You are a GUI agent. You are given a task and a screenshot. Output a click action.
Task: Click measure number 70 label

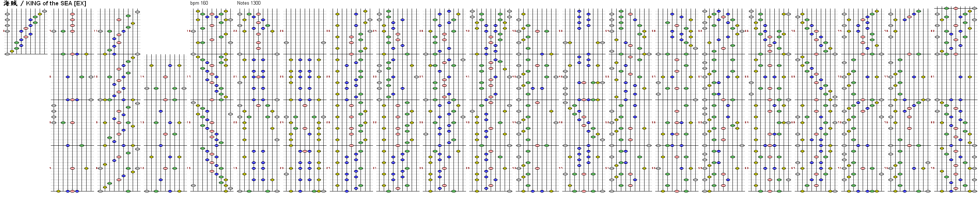(x=793, y=31)
